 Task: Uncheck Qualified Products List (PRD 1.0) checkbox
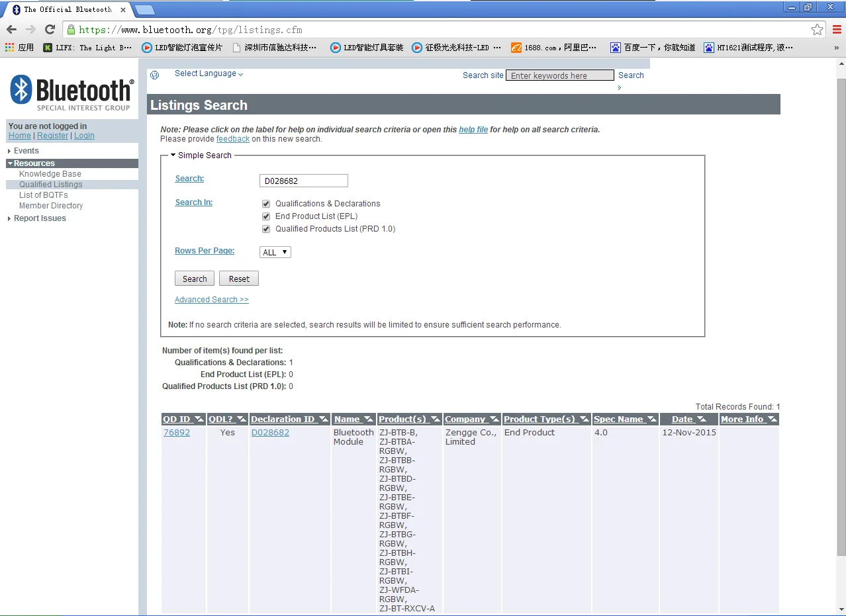[x=266, y=229]
